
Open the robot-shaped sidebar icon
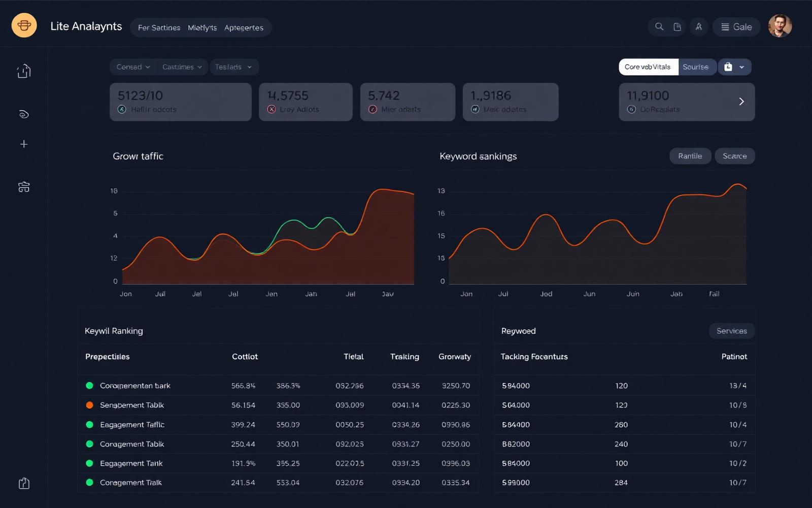(24, 187)
